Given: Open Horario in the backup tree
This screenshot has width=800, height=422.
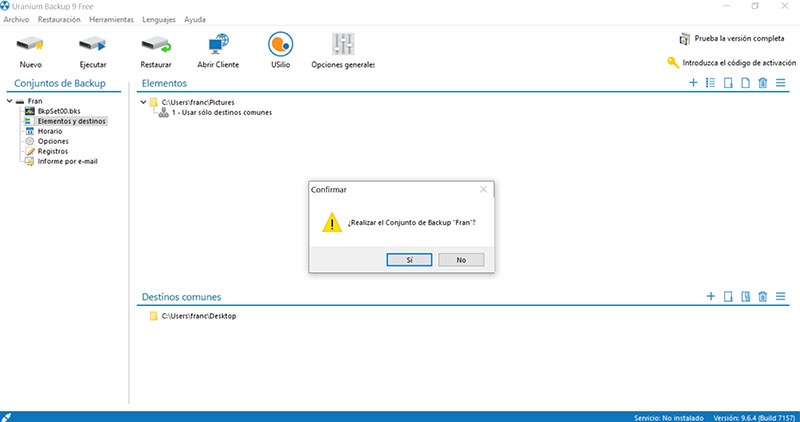Looking at the screenshot, I should [50, 131].
